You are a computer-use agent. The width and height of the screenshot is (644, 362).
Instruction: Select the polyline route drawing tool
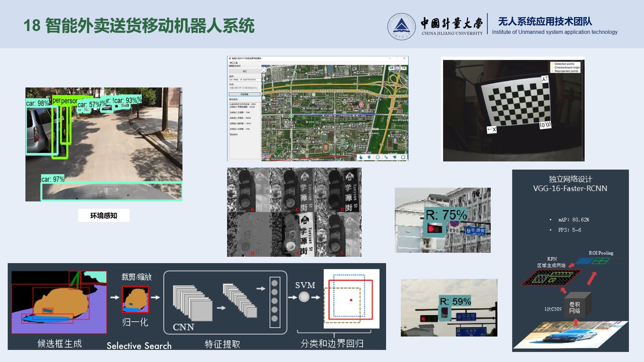click(386, 157)
